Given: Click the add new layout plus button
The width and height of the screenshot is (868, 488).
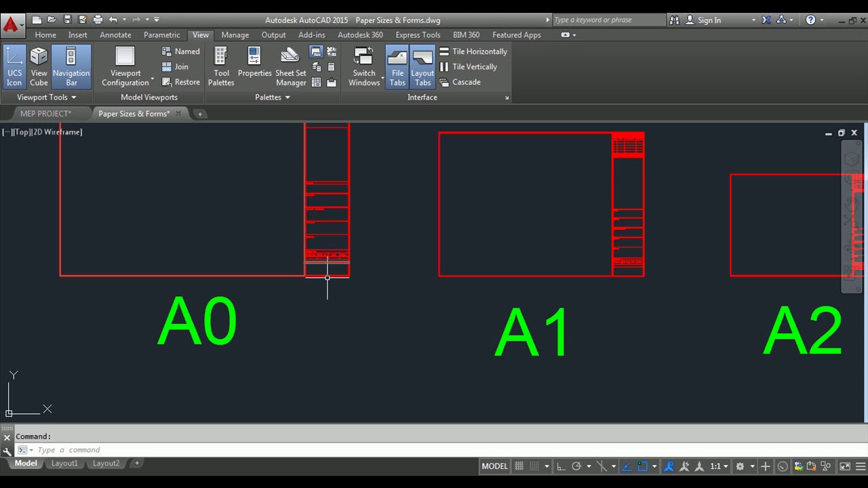Looking at the screenshot, I should tap(136, 464).
